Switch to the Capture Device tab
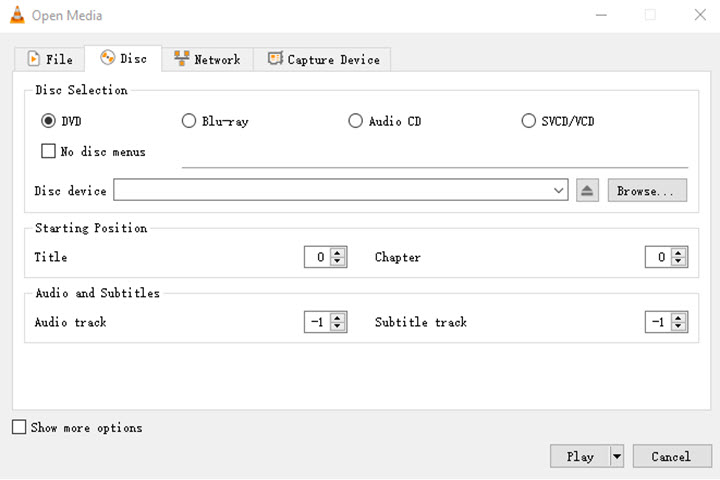The image size is (720, 480). click(322, 59)
